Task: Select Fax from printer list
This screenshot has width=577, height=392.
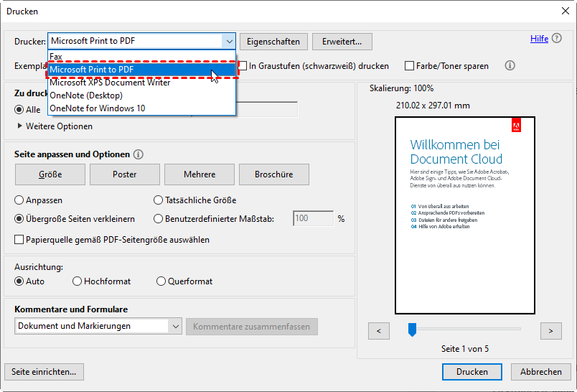Action: 141,57
